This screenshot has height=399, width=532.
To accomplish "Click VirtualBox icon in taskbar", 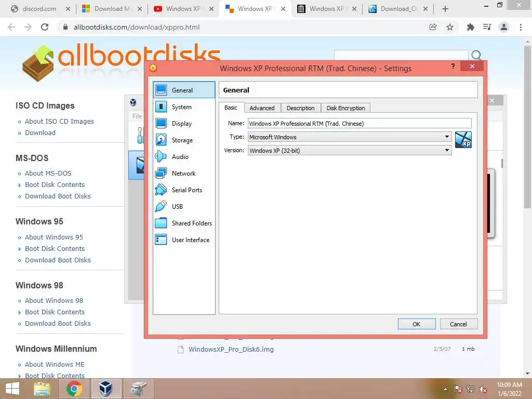I will click(x=105, y=389).
